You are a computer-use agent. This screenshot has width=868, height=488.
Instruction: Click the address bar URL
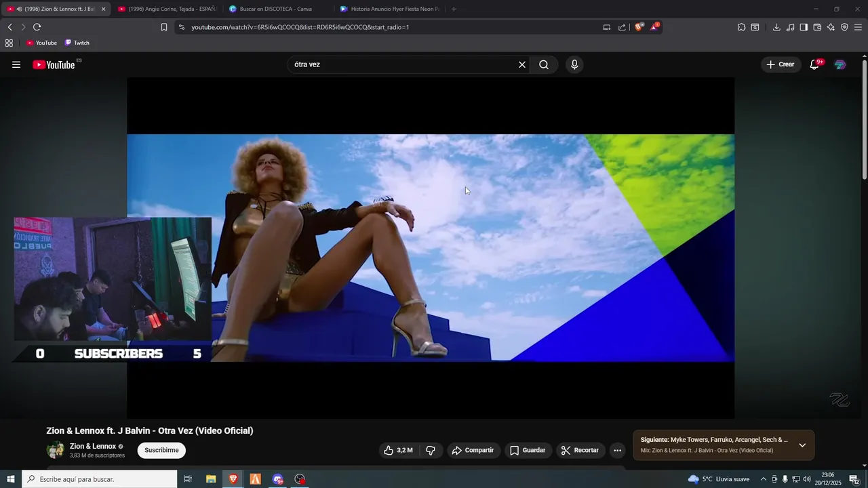coord(300,27)
